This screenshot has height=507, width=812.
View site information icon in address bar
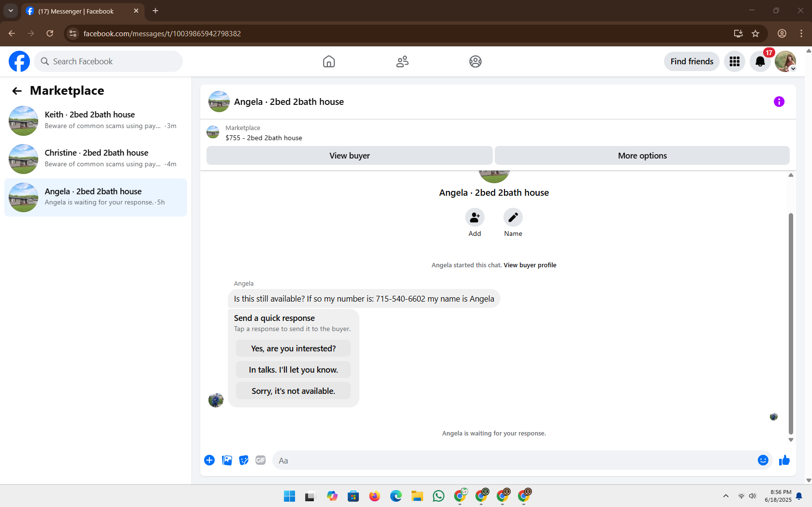click(x=73, y=33)
